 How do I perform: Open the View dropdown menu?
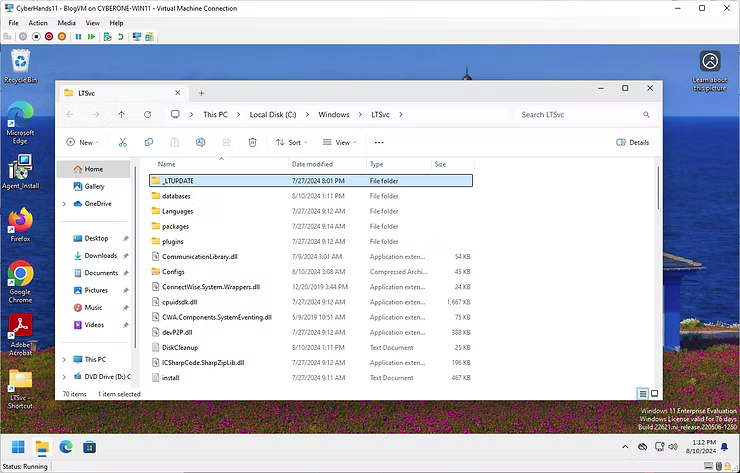[x=340, y=143]
